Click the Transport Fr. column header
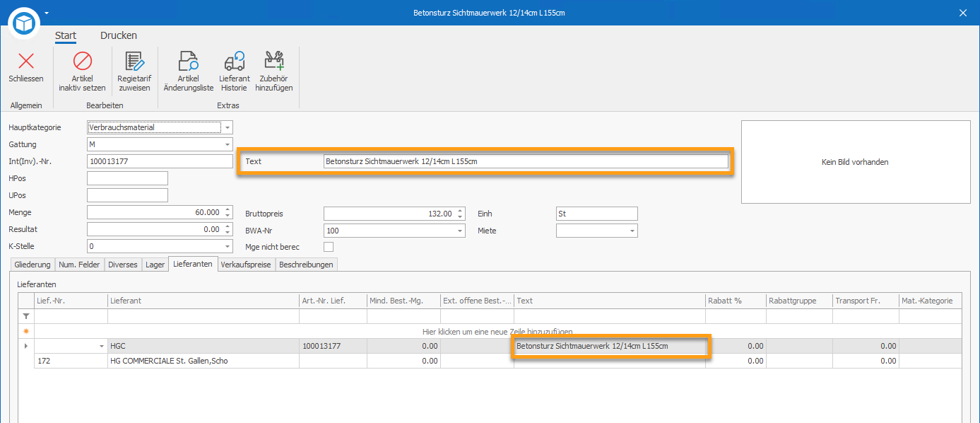 [866, 301]
